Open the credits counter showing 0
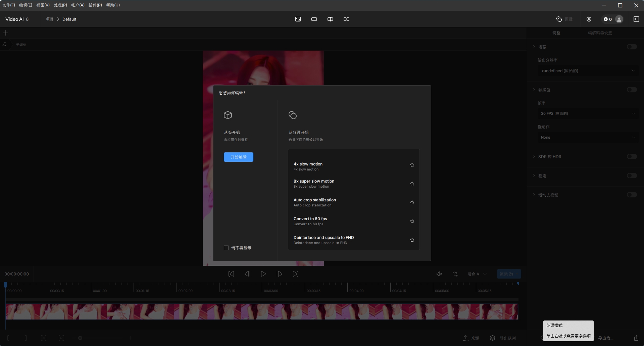This screenshot has width=644, height=346. pos(608,19)
